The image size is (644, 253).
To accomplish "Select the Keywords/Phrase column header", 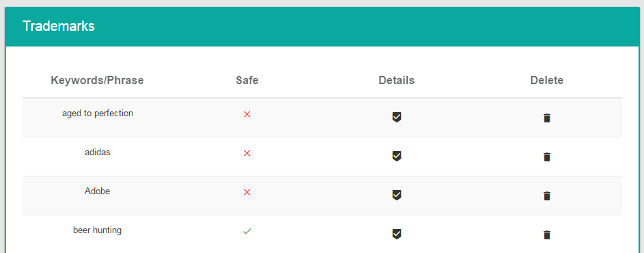I will tap(98, 80).
